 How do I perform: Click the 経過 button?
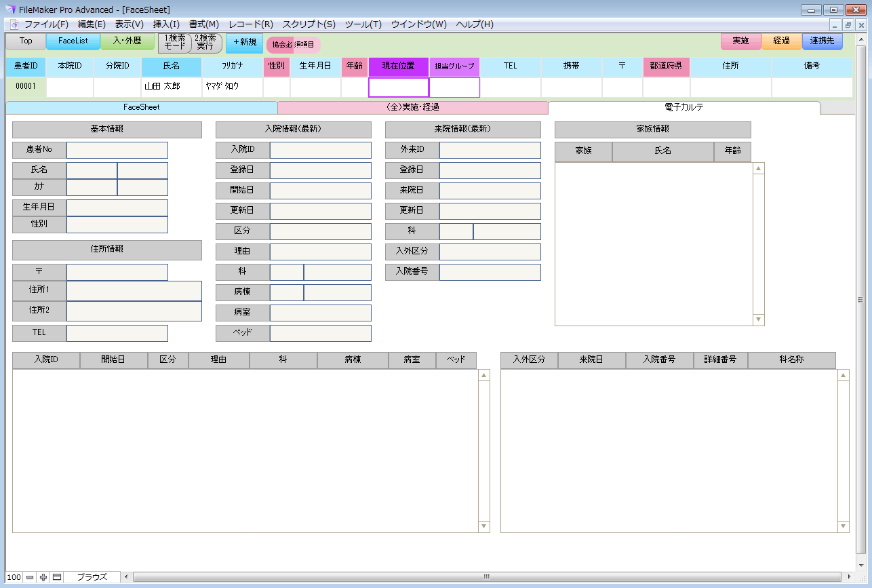pos(782,41)
